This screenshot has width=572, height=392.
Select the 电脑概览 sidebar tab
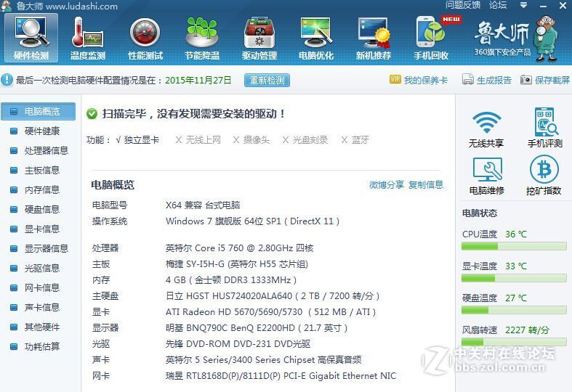38,112
